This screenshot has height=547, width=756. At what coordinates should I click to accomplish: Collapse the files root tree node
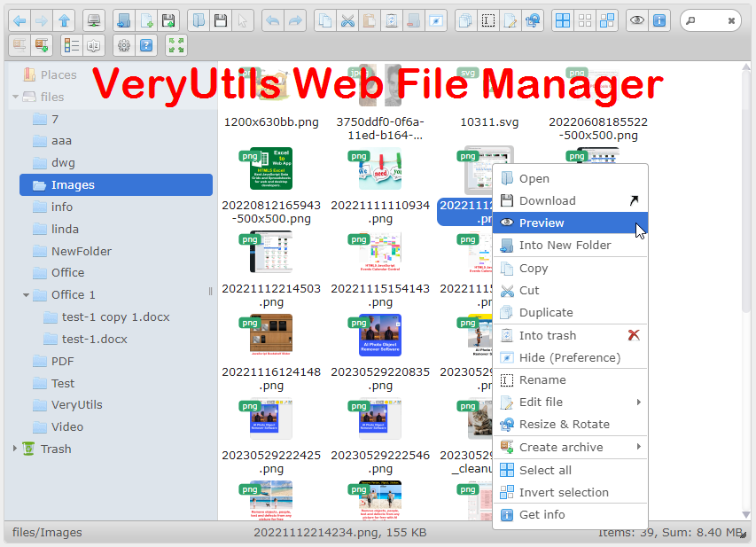point(15,97)
